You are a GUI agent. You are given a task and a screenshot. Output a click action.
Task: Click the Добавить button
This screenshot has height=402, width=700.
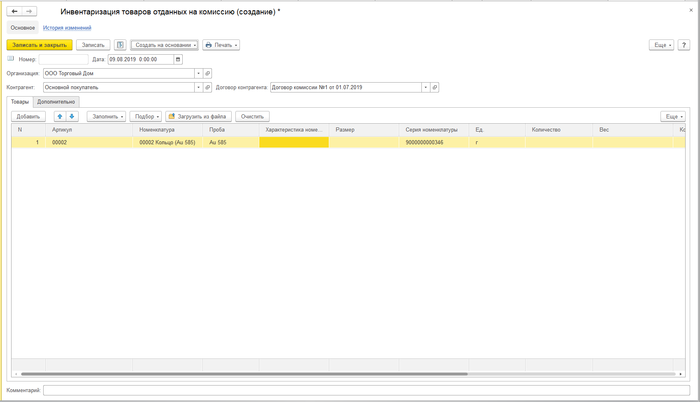[x=29, y=116]
